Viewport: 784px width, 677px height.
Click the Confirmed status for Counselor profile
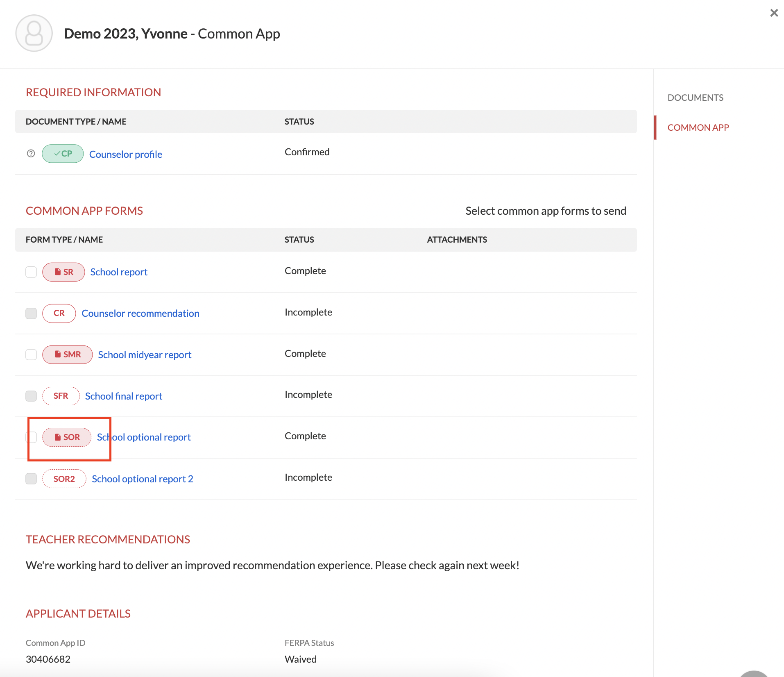(307, 152)
